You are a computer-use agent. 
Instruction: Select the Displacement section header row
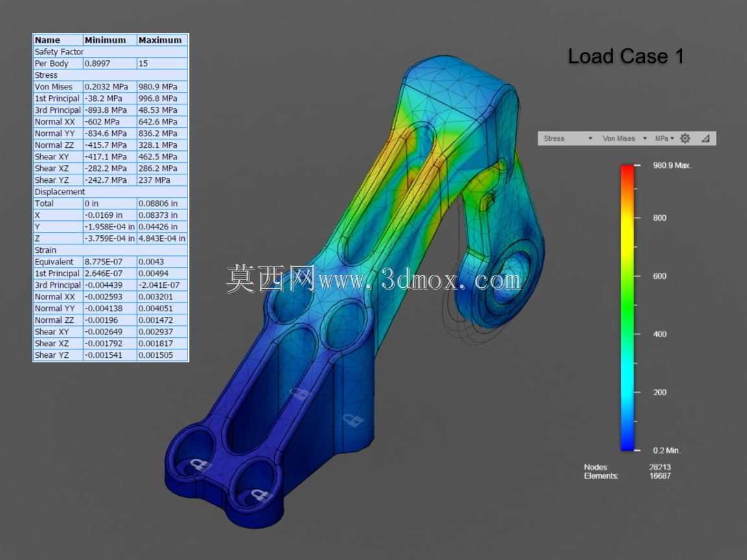click(110, 192)
